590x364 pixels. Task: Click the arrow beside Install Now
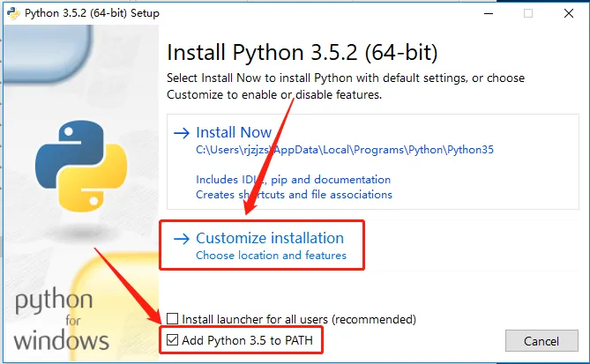(182, 133)
